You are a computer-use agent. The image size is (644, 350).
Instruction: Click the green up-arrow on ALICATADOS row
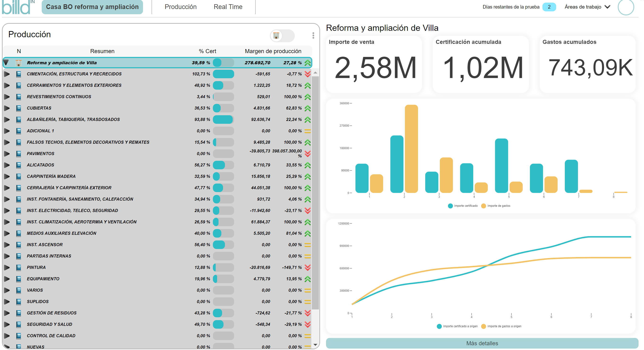[x=308, y=165]
